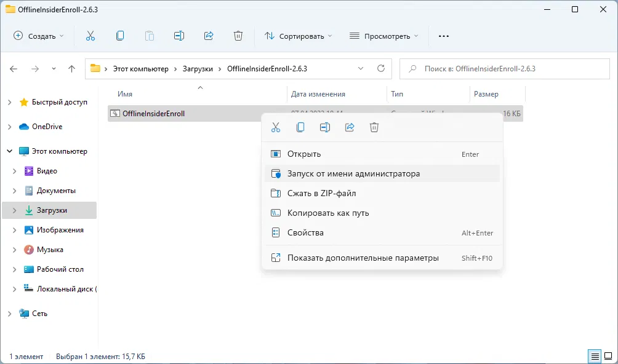618x364 pixels.
Task: Click the OfflineInsiderEnroll file icon
Action: point(114,113)
